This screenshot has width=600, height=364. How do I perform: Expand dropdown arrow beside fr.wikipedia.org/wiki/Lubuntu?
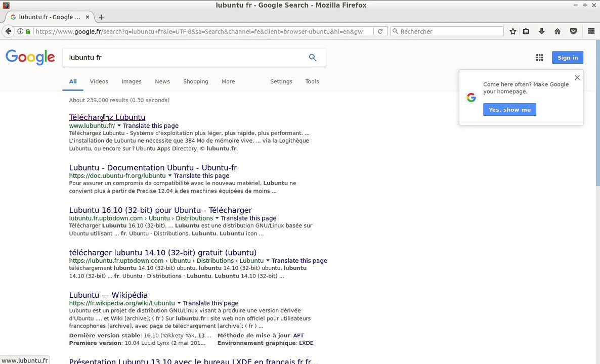(179, 303)
